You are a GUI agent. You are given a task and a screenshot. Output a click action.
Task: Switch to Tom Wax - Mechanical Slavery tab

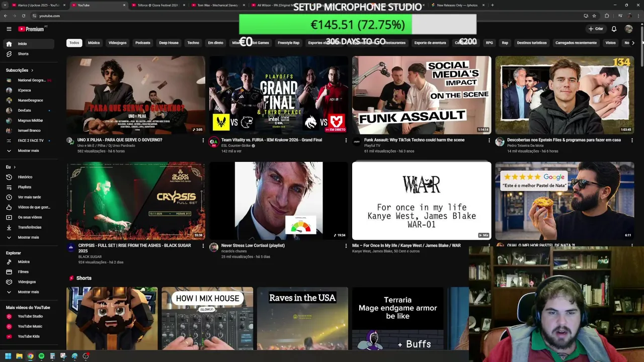click(x=216, y=5)
